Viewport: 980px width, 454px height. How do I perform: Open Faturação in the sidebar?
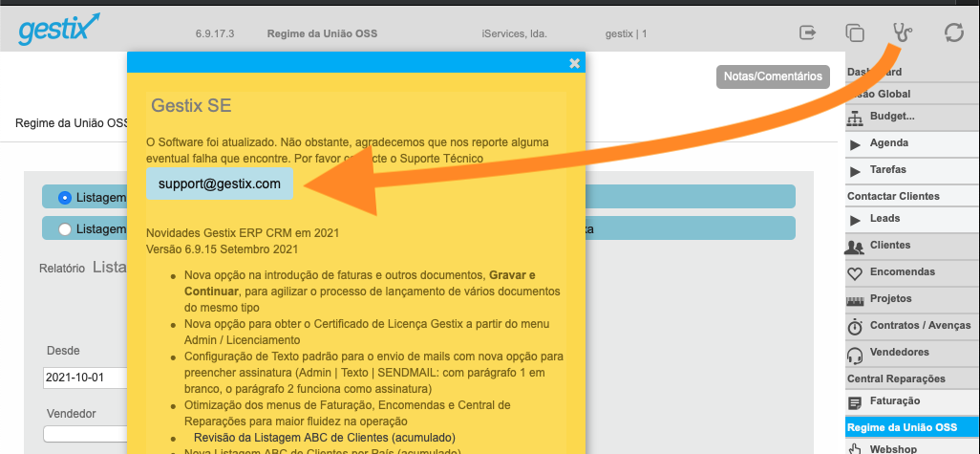pos(895,400)
